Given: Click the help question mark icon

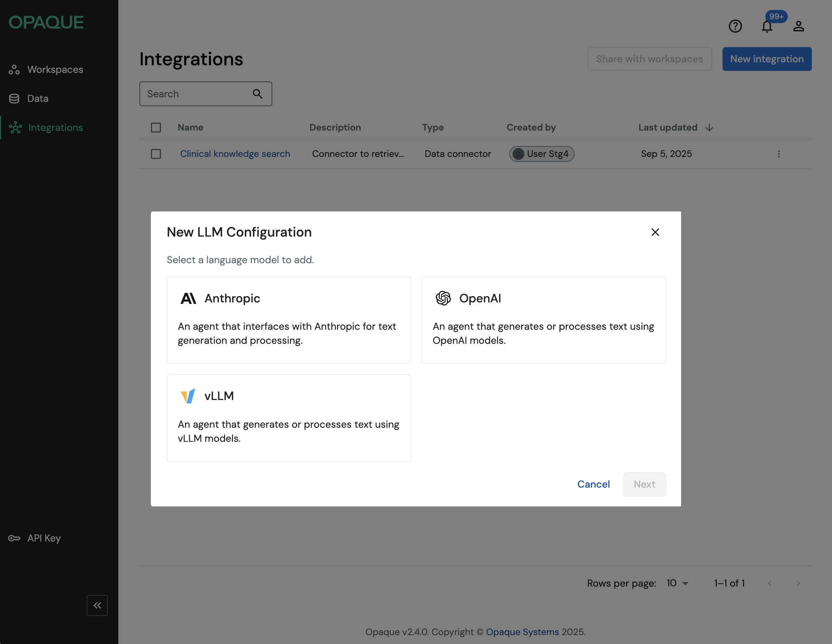Looking at the screenshot, I should [x=735, y=26].
